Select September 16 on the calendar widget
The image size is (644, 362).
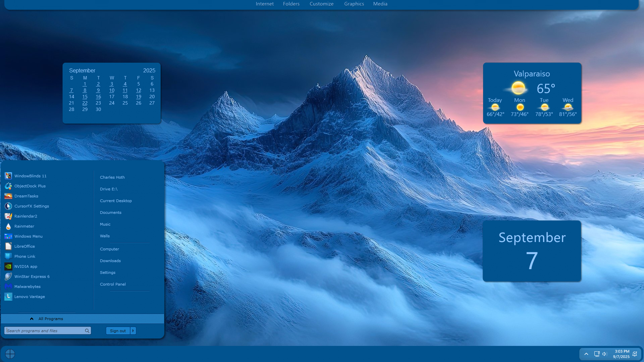pos(98,97)
